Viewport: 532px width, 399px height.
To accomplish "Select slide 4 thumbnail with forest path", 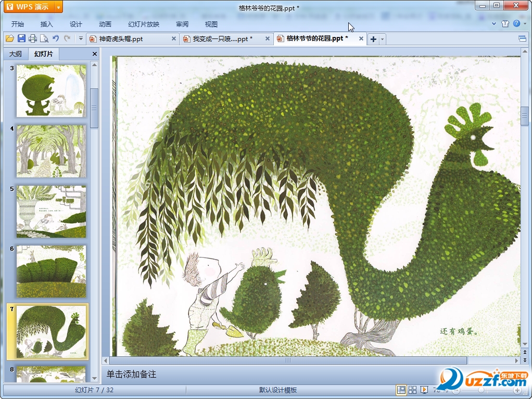I will pyautogui.click(x=51, y=151).
